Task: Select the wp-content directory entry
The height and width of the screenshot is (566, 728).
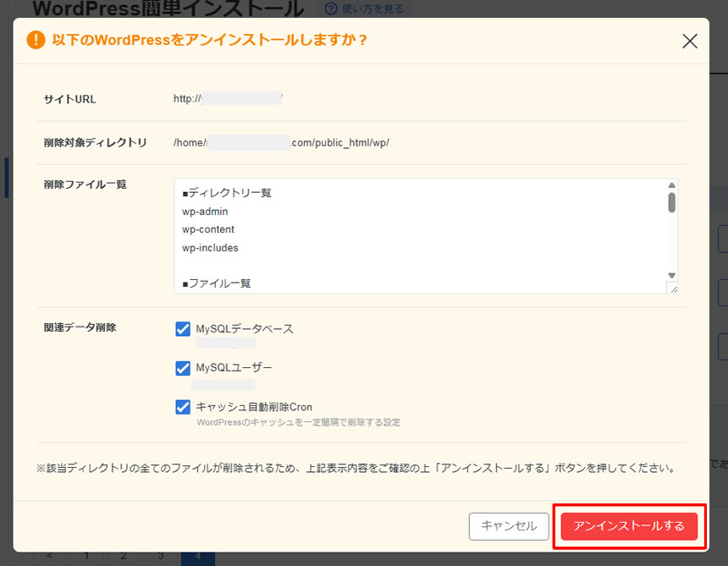Action: tap(210, 229)
